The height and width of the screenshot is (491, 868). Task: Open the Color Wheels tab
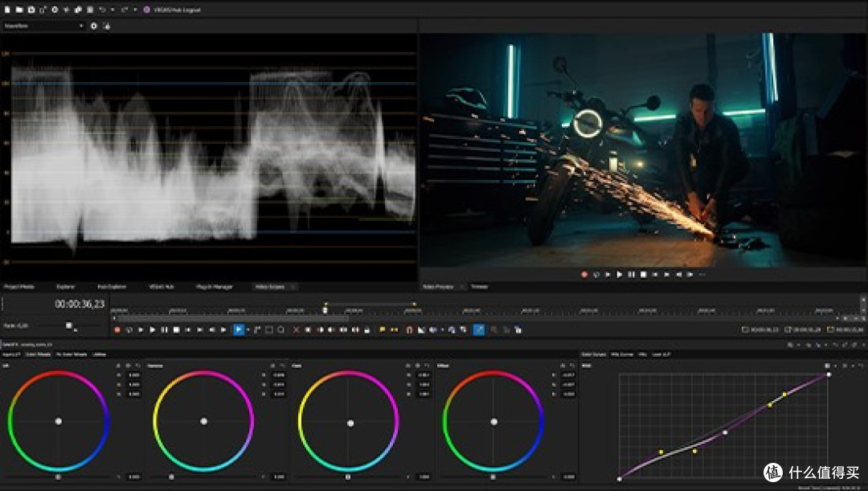[x=39, y=354]
